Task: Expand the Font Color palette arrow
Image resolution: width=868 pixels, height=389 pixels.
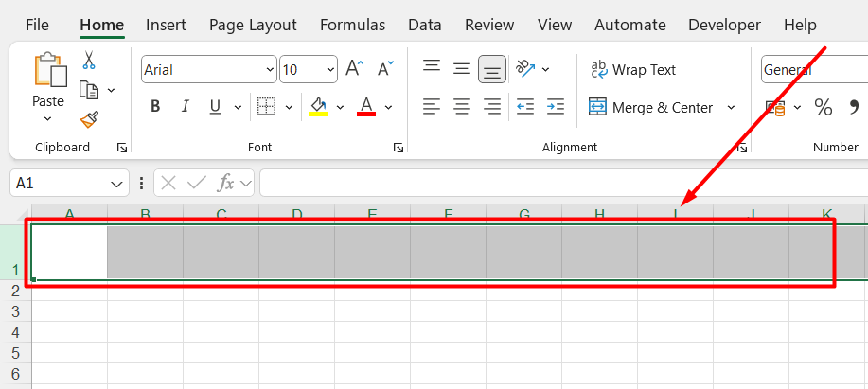Action: (389, 107)
